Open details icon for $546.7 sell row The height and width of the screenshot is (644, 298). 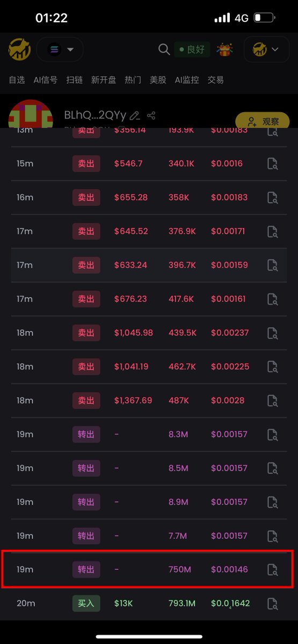point(273,164)
